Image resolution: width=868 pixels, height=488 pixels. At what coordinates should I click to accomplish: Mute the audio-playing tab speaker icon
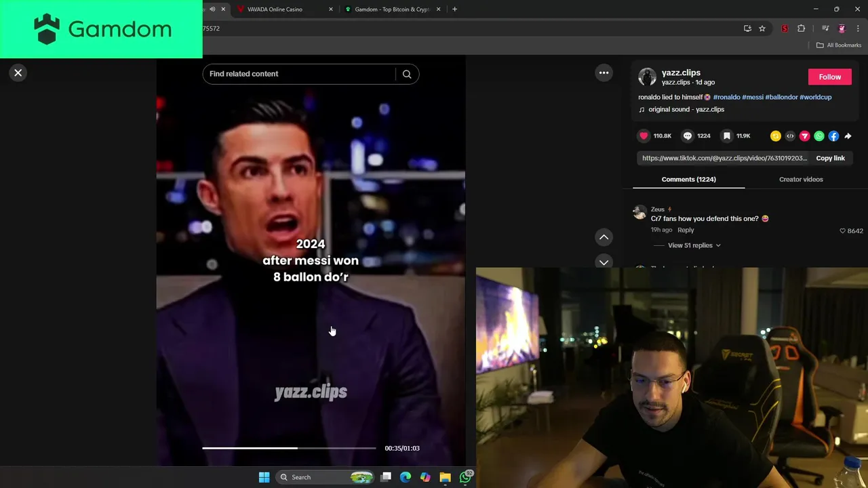pos(212,9)
